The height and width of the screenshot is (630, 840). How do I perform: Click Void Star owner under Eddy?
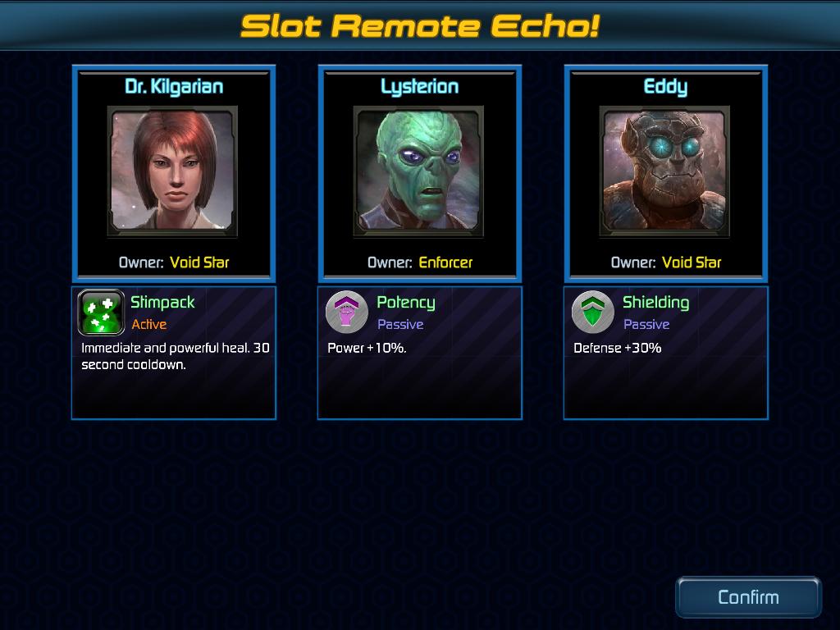point(692,262)
